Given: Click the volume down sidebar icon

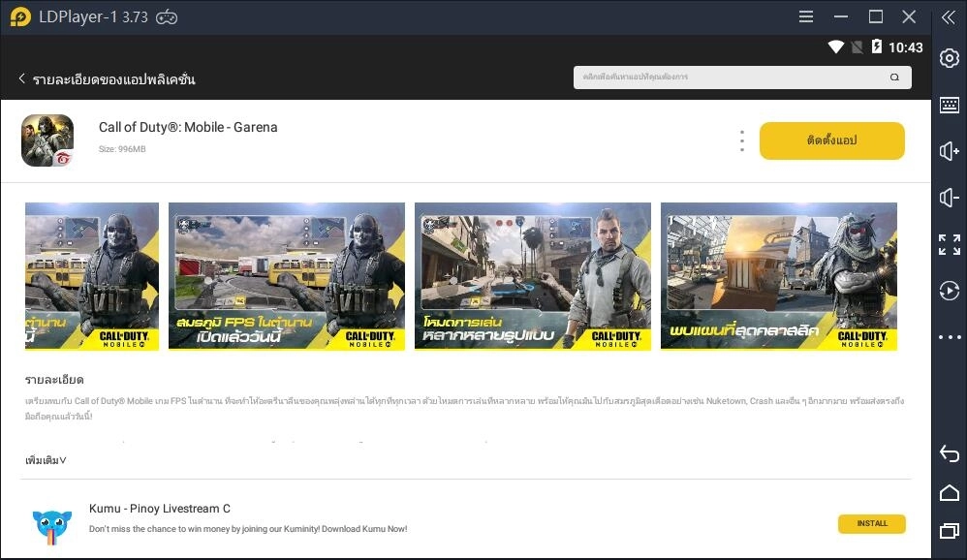Looking at the screenshot, I should (x=950, y=198).
